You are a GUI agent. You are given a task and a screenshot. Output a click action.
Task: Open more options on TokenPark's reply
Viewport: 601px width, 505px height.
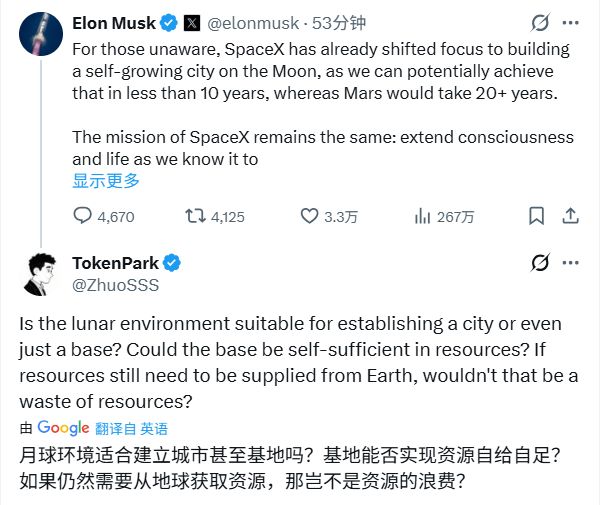570,263
